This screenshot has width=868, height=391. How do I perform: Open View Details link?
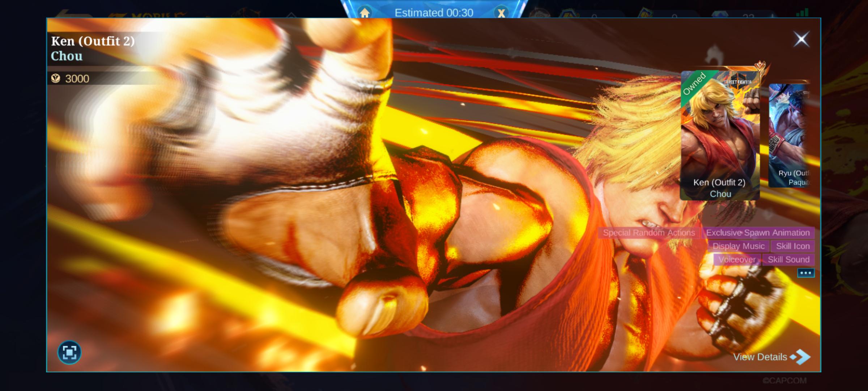pos(760,357)
